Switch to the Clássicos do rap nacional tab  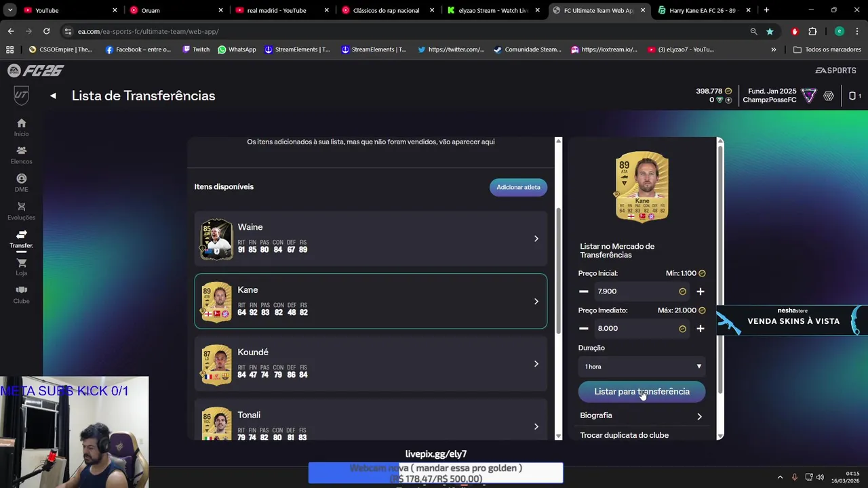[389, 10]
